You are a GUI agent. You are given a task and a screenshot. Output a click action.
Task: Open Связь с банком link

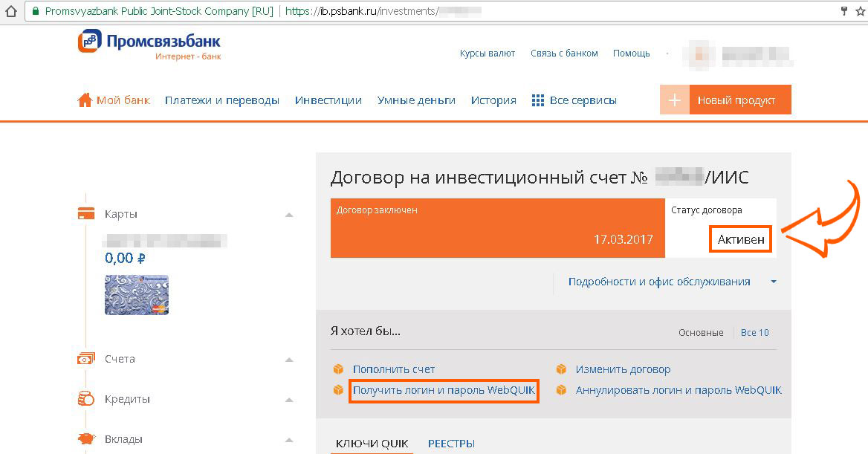(564, 53)
